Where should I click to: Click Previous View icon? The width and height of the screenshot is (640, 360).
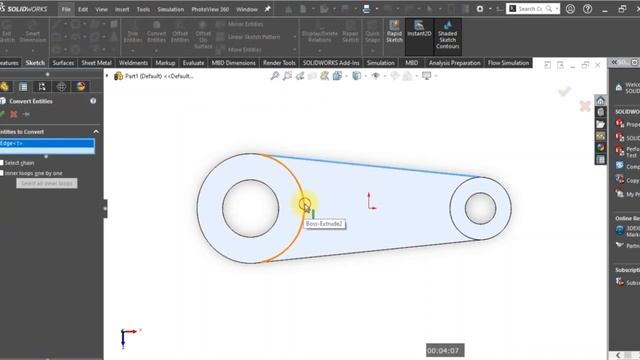pyautogui.click(x=300, y=76)
